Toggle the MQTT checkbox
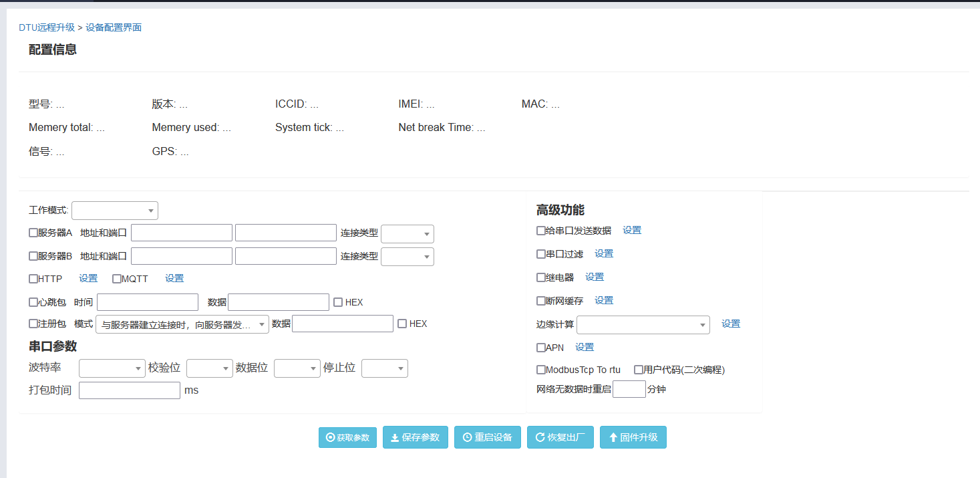The width and height of the screenshot is (980, 478). click(x=117, y=279)
